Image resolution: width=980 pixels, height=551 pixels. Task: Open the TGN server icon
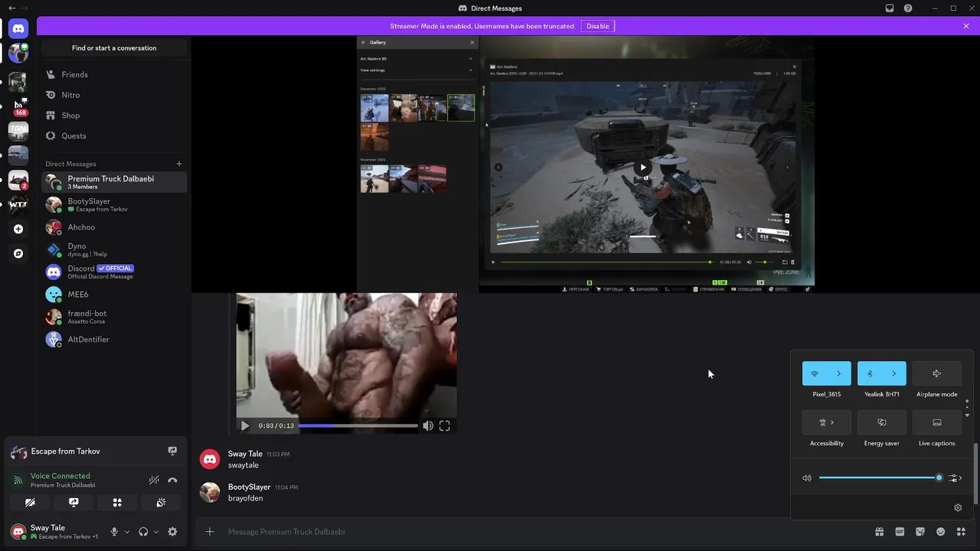pyautogui.click(x=18, y=130)
